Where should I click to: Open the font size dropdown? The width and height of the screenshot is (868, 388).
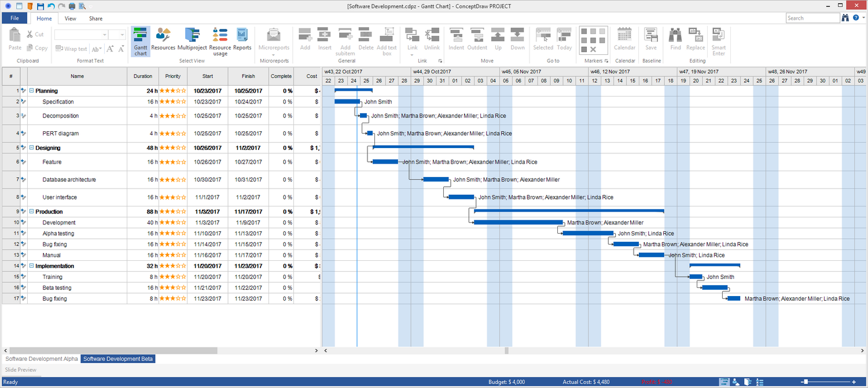(x=122, y=35)
